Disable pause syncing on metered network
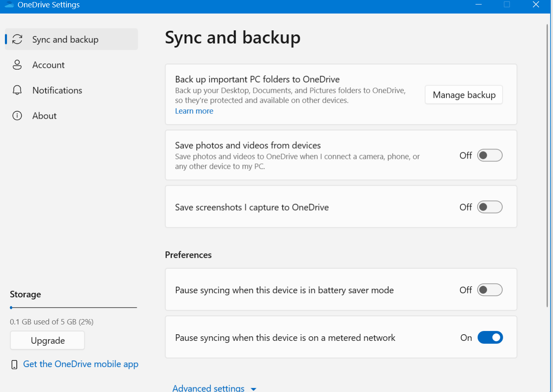The image size is (553, 392). click(490, 338)
